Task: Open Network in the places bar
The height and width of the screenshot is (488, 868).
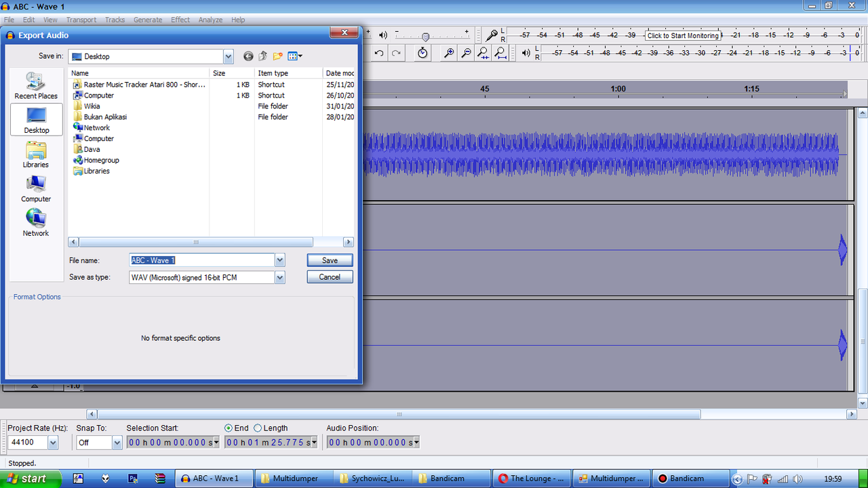Action: (x=36, y=223)
